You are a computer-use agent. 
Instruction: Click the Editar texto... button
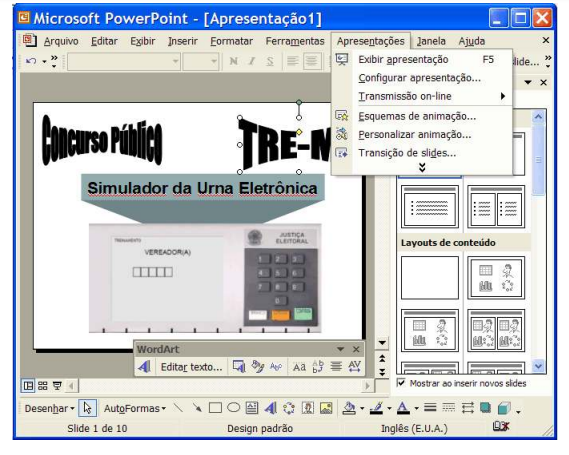click(191, 367)
